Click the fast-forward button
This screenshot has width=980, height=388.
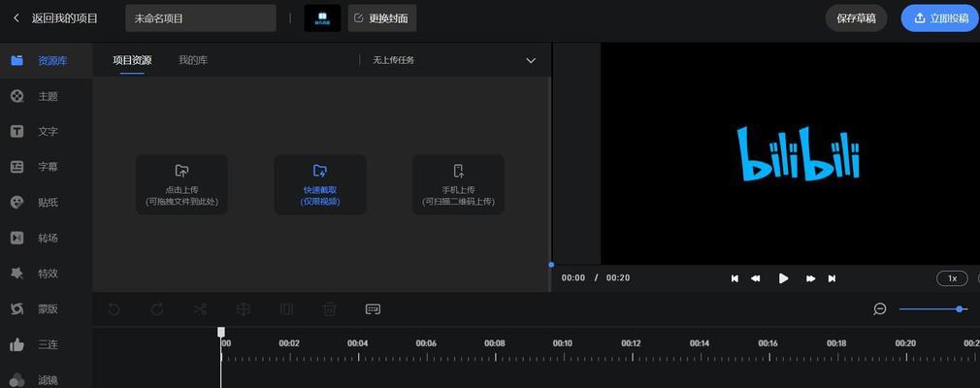click(810, 278)
